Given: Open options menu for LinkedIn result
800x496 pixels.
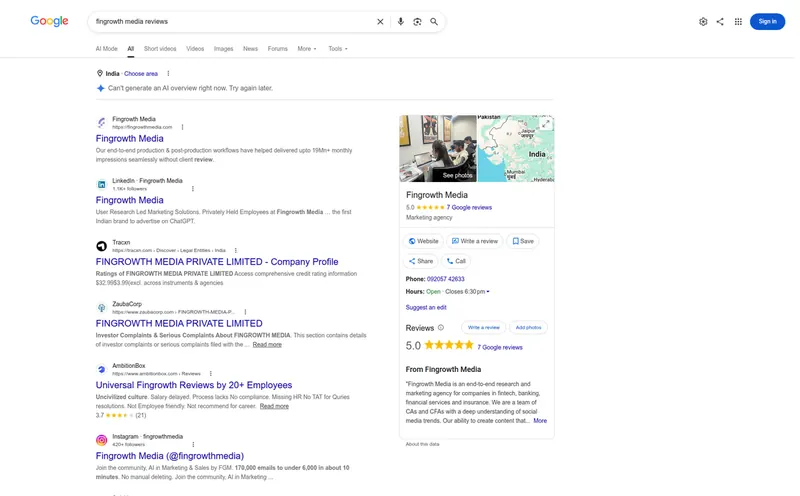Looking at the screenshot, I should point(193,189).
